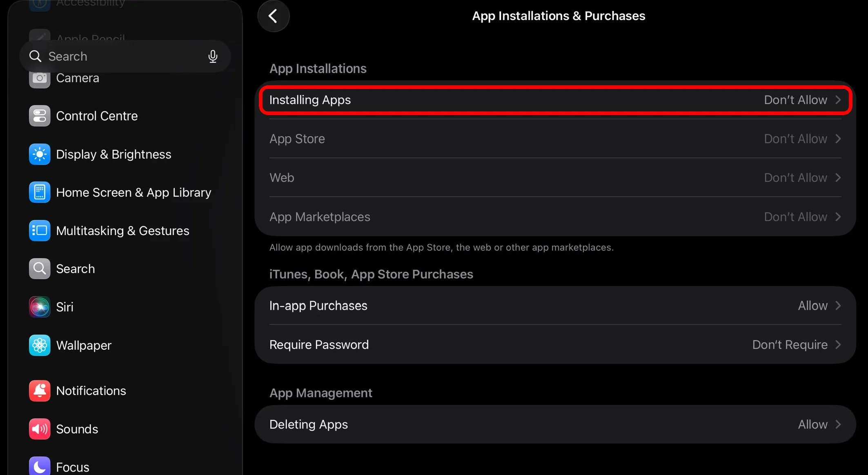Open Control Centre settings
Viewport: 868px width, 475px height.
[125, 116]
